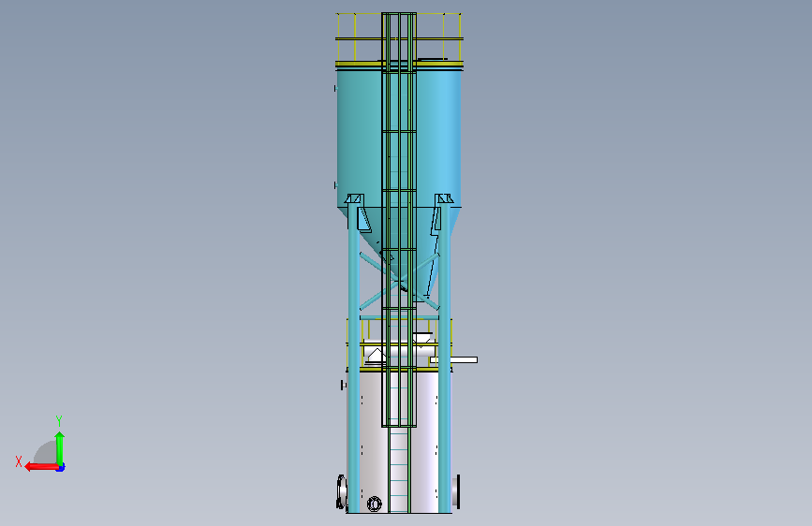The image size is (812, 526).
Task: Select the right teal support leg
Action: click(444, 358)
